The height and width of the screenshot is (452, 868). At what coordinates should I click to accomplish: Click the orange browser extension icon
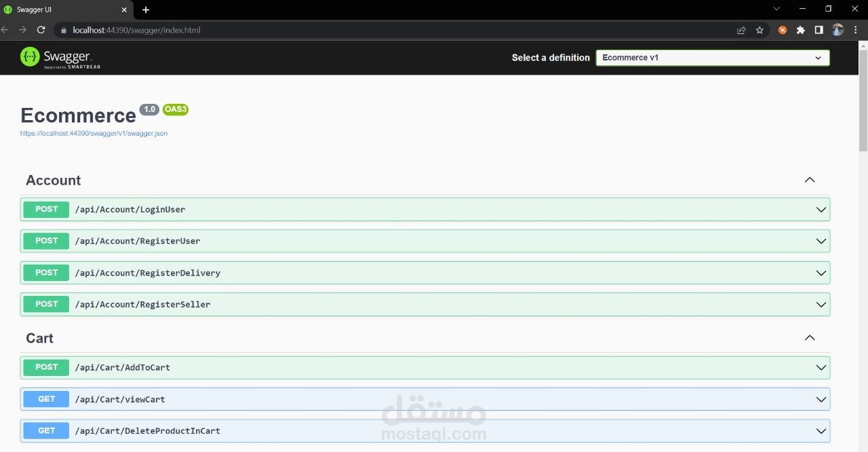[782, 30]
